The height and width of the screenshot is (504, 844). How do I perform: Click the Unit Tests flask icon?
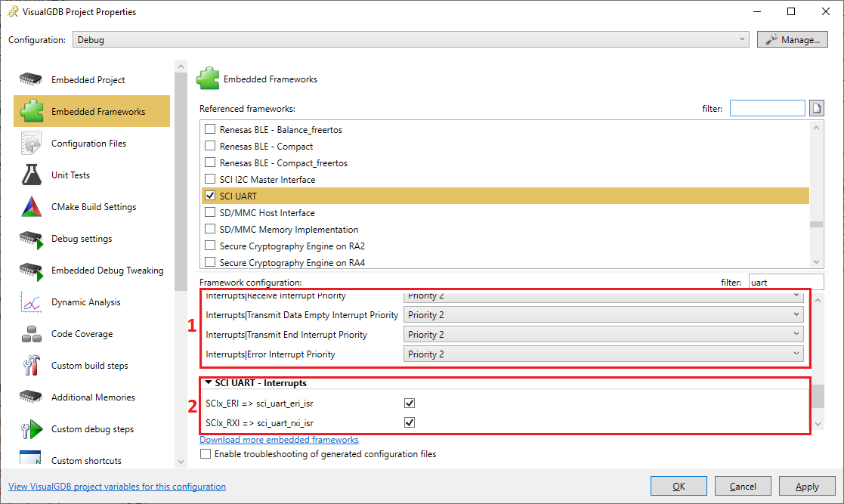(31, 175)
